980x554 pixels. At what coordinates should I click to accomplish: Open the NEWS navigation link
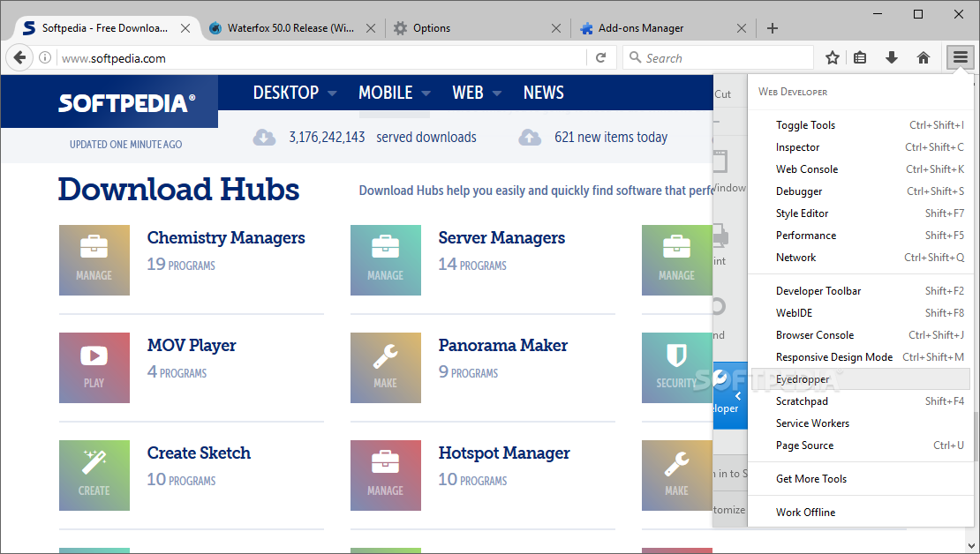click(x=543, y=93)
